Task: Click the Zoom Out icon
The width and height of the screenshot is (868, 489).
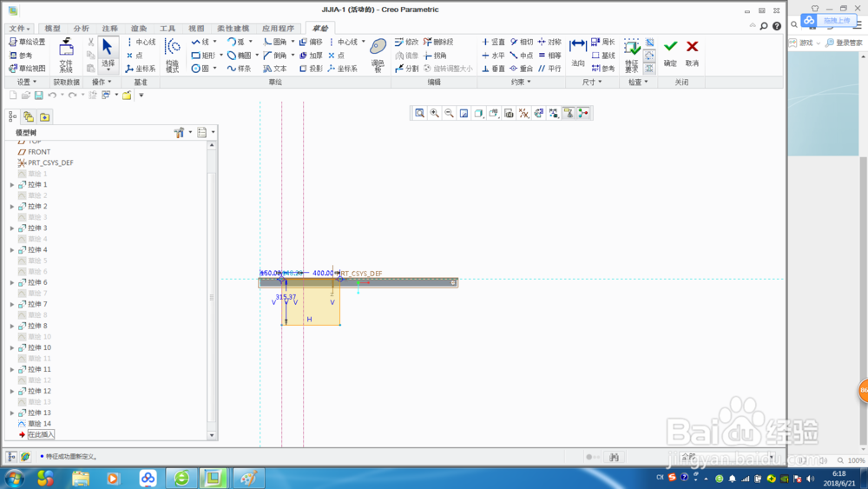Action: pyautogui.click(x=449, y=113)
